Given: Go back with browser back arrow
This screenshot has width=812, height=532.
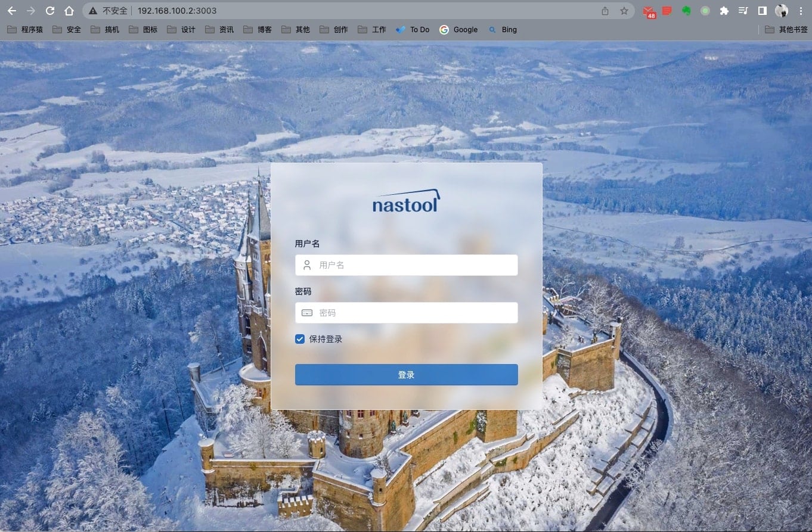Looking at the screenshot, I should point(12,11).
